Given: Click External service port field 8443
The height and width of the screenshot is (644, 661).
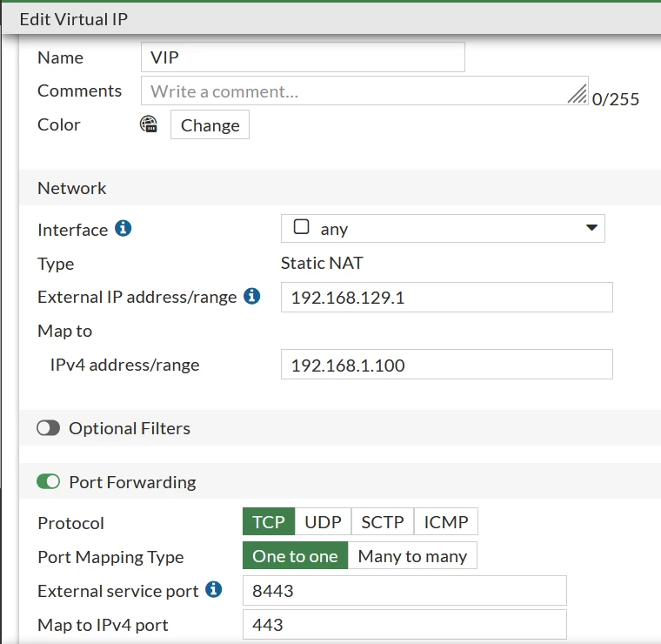Looking at the screenshot, I should 404,590.
